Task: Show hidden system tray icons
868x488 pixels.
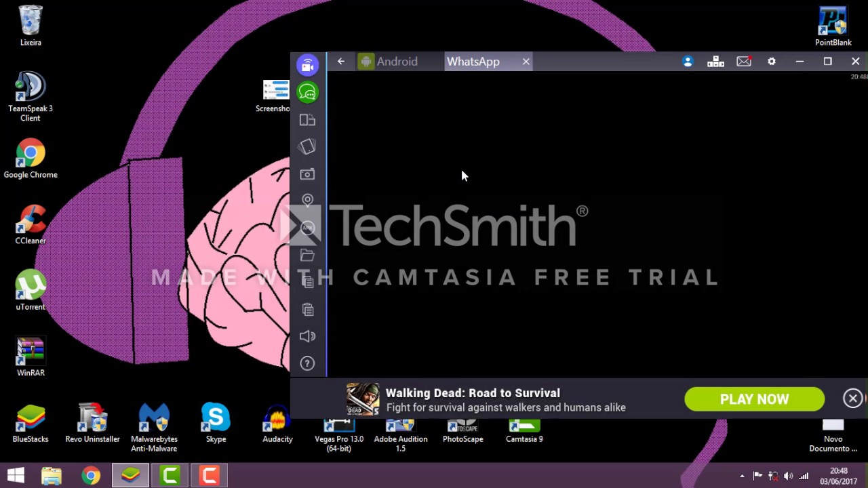Action: (x=742, y=476)
